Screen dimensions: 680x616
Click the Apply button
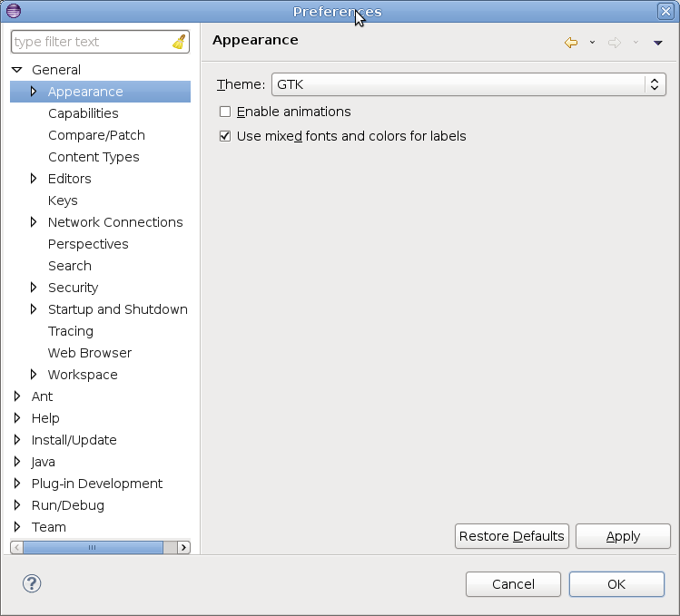point(623,536)
